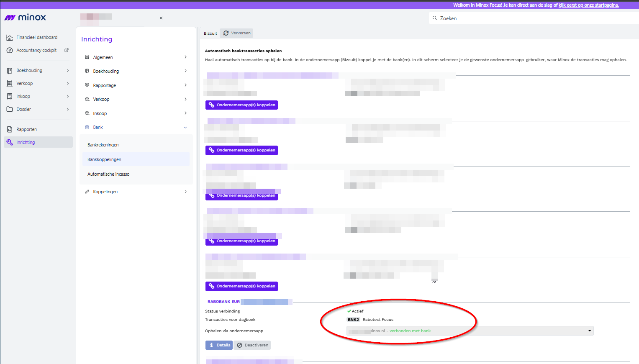Click the Rapportage icon in the Inrichting panel
This screenshot has height=364, width=639.
[x=87, y=85]
